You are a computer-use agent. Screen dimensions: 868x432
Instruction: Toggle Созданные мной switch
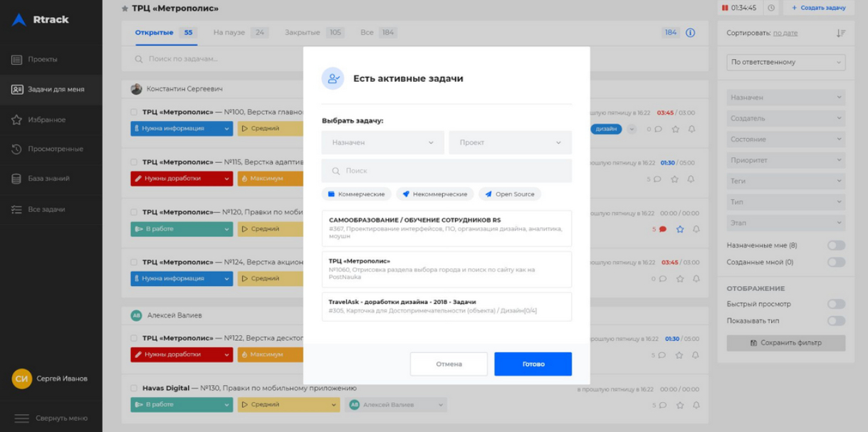(836, 262)
